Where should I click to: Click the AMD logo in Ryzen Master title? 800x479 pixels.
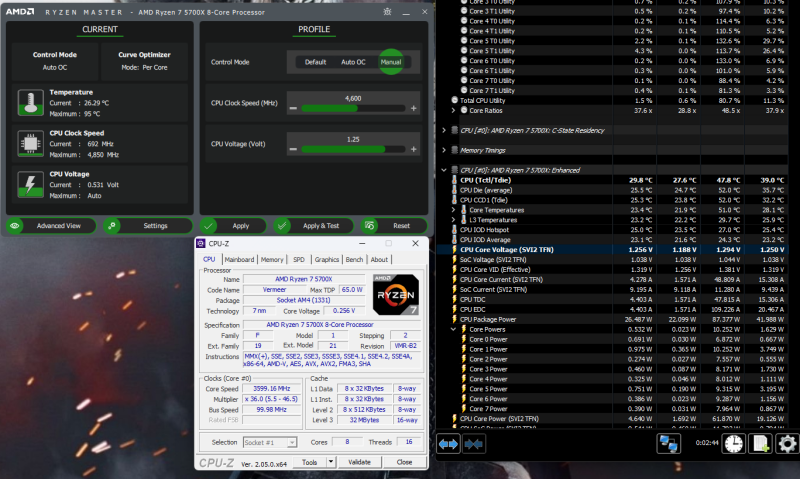pos(20,12)
